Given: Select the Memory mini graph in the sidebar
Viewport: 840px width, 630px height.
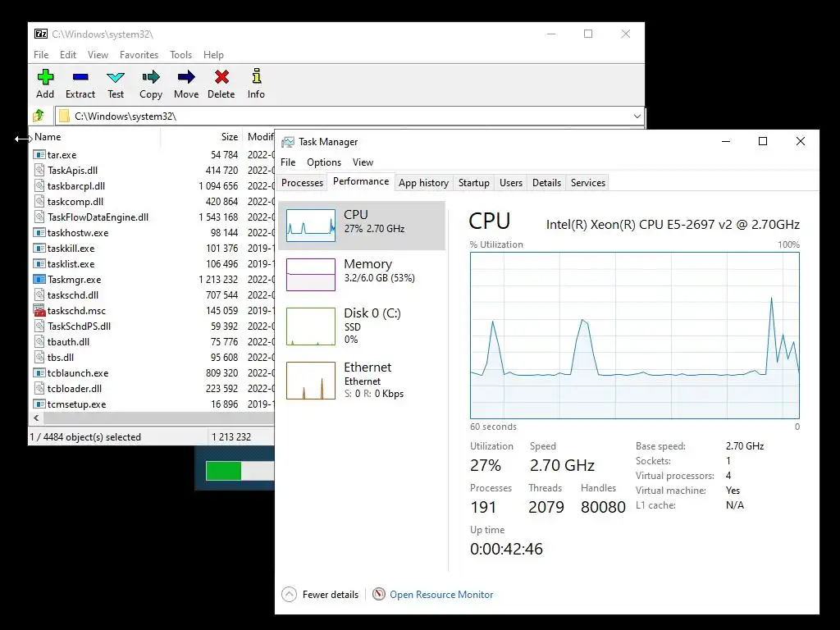Looking at the screenshot, I should coord(311,274).
